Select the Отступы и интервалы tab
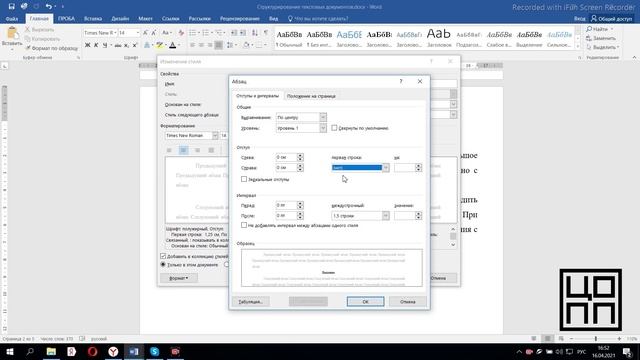Screen dimensions: 640x360 258,96
